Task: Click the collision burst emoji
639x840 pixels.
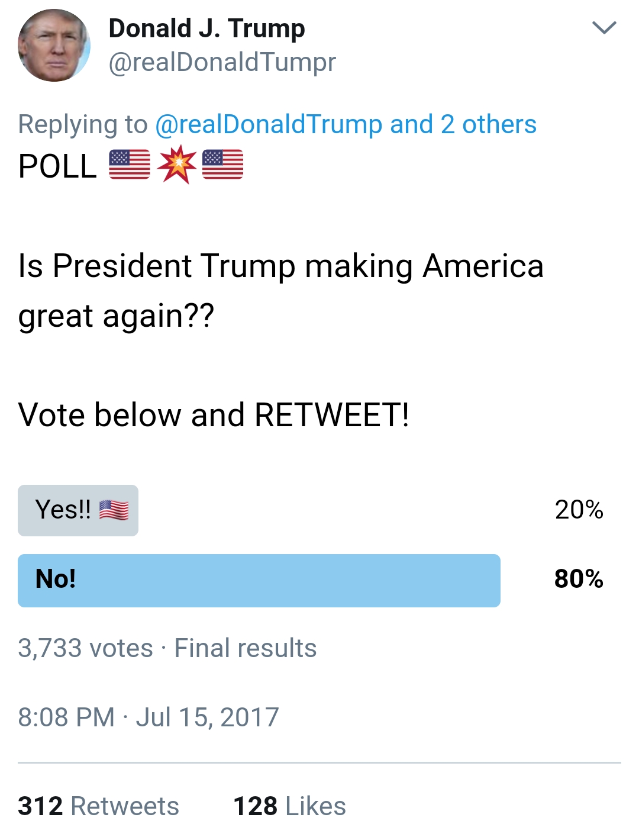Action: [x=176, y=165]
